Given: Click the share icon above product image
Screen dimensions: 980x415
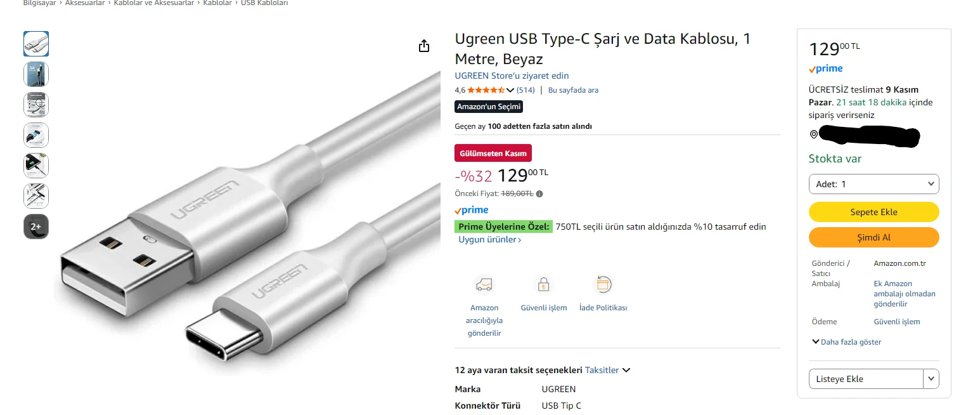Looking at the screenshot, I should tap(424, 46).
